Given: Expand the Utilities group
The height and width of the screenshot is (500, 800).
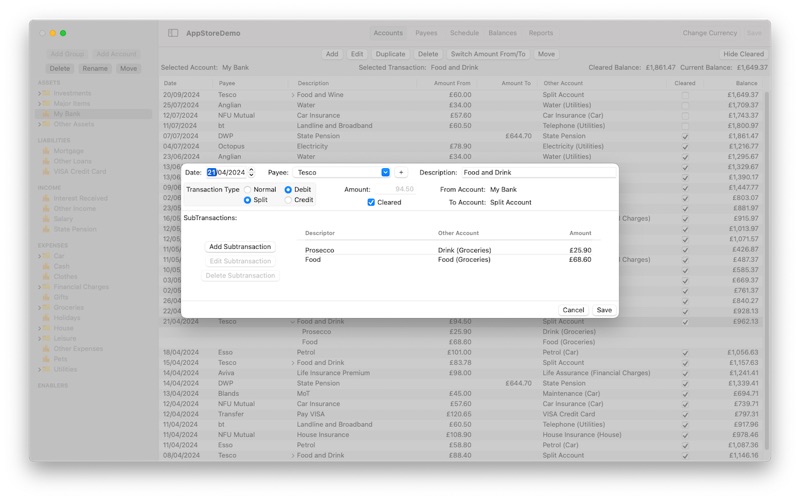Looking at the screenshot, I should click(x=39, y=369).
